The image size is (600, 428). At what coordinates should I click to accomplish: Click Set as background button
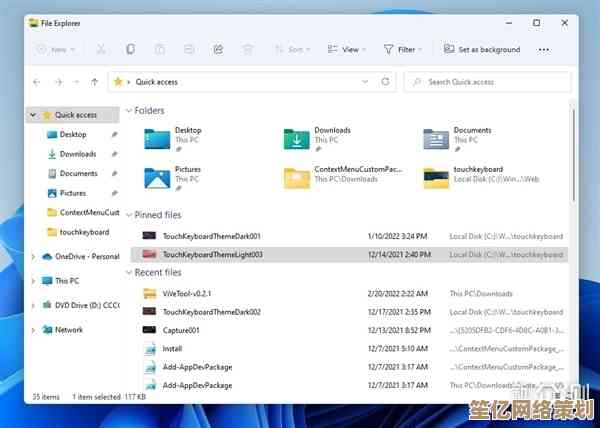(x=481, y=49)
